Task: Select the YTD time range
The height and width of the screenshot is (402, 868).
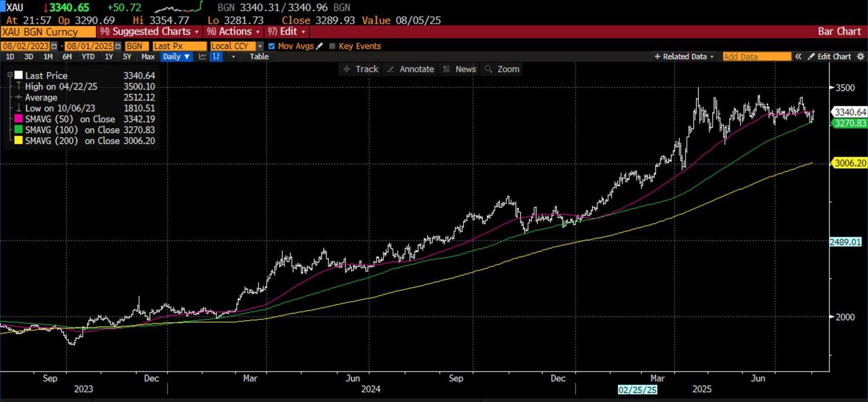Action: (87, 57)
